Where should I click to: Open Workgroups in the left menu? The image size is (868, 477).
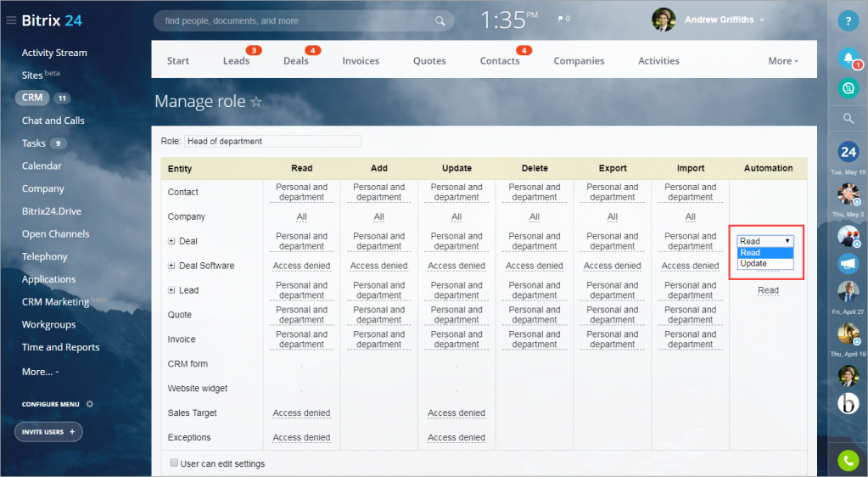tap(48, 324)
